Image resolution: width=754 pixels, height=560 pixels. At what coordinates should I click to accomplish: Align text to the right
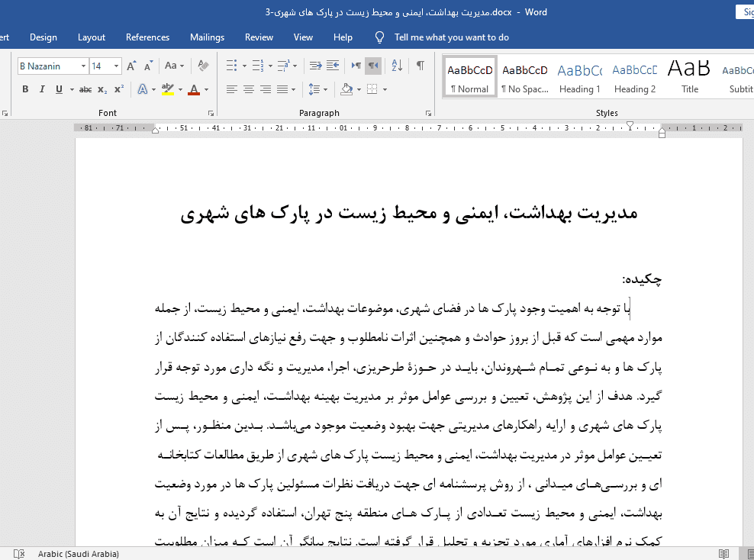click(x=266, y=89)
